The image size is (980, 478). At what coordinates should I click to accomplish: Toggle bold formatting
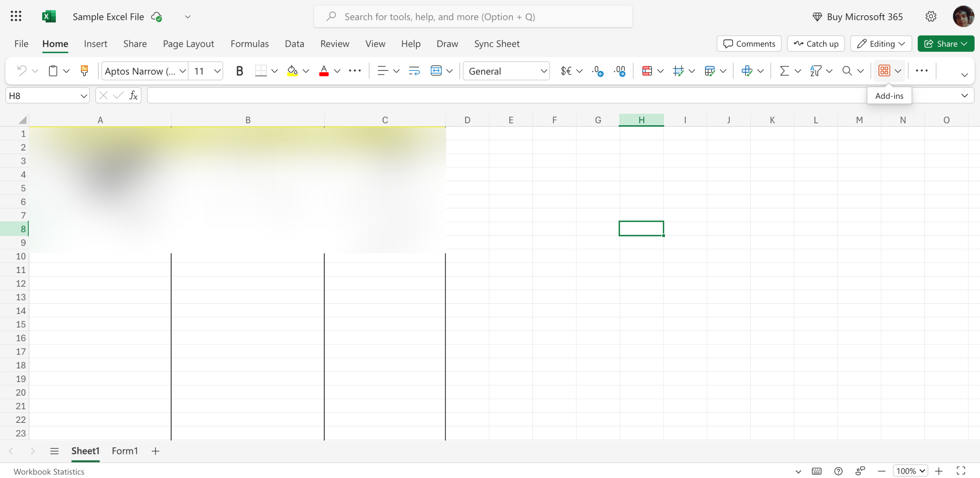239,71
